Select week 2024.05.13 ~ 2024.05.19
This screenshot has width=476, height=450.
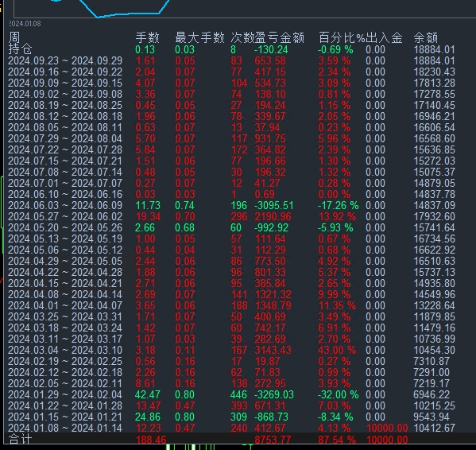(65, 239)
